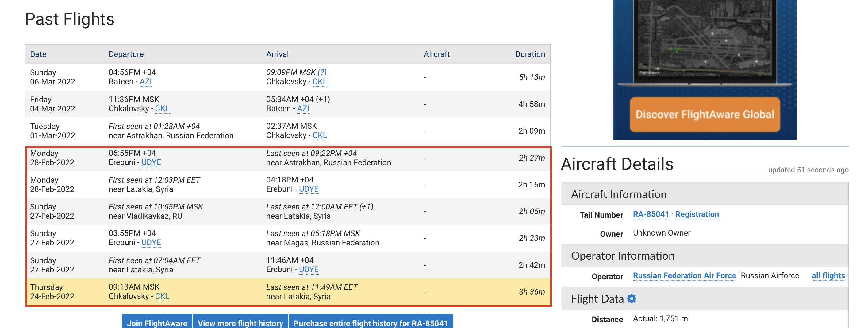Click the all flights link
The height and width of the screenshot is (328, 868).
point(828,276)
